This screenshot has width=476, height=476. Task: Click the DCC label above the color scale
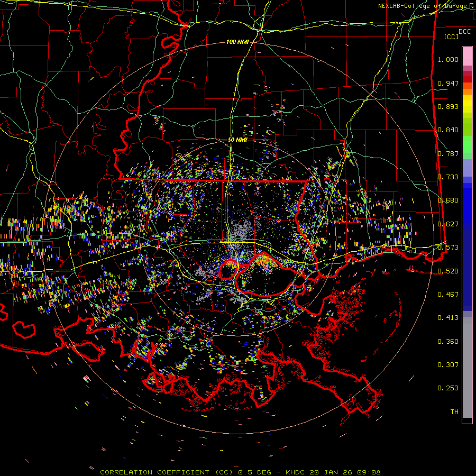[x=464, y=32]
